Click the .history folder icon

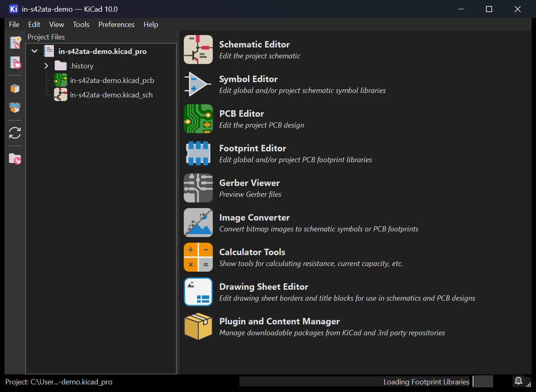point(61,66)
